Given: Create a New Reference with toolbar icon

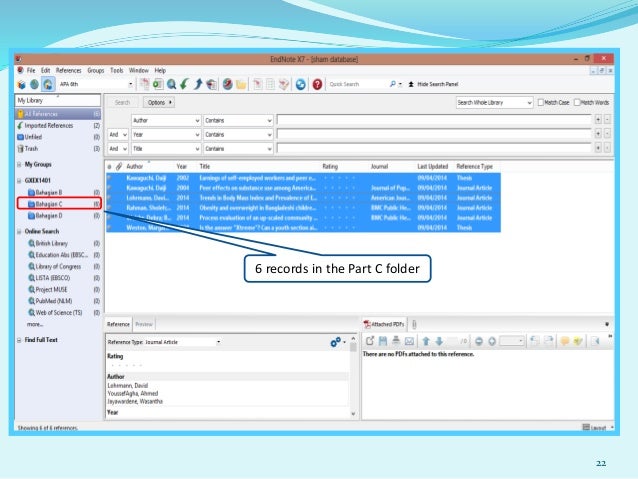Looking at the screenshot, I should tap(158, 84).
